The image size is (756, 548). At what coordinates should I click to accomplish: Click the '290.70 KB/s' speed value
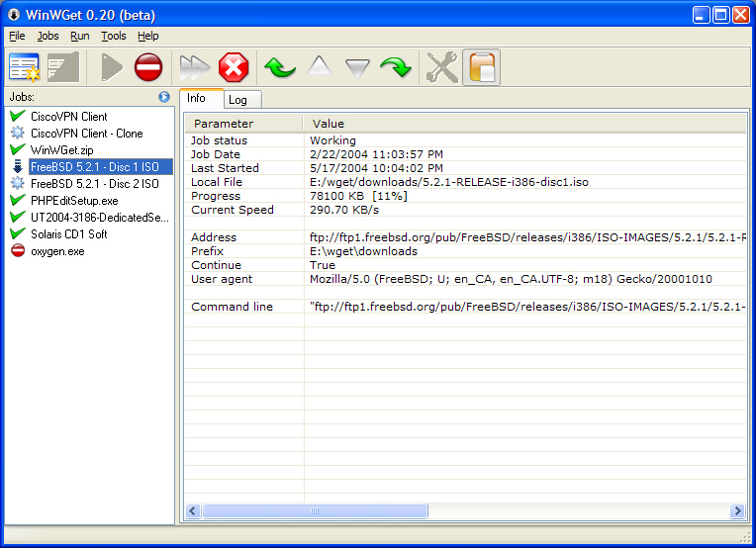[x=344, y=210]
